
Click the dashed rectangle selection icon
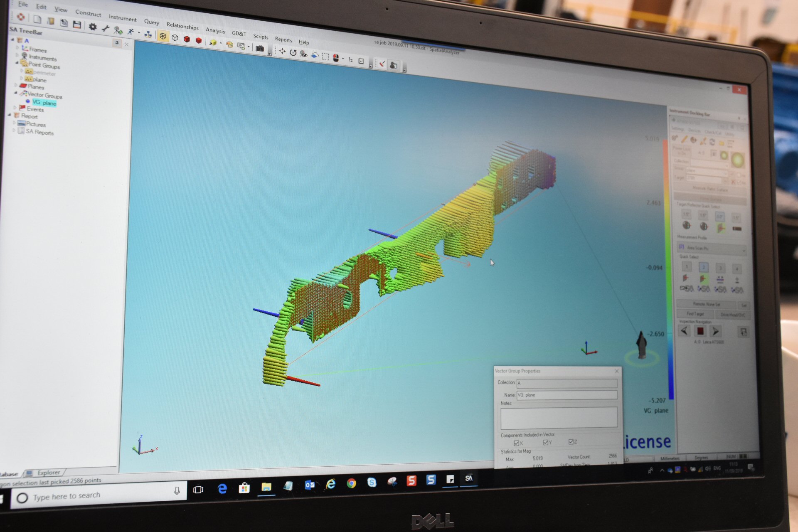(x=325, y=57)
